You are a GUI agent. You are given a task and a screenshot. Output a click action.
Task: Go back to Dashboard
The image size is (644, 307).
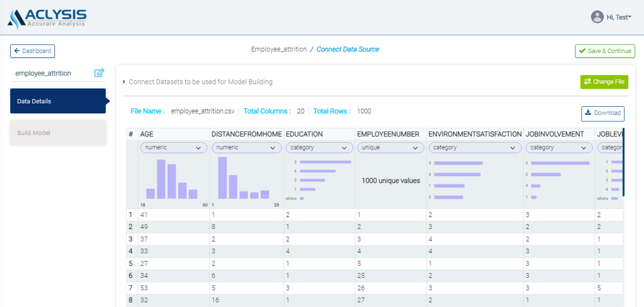(33, 51)
